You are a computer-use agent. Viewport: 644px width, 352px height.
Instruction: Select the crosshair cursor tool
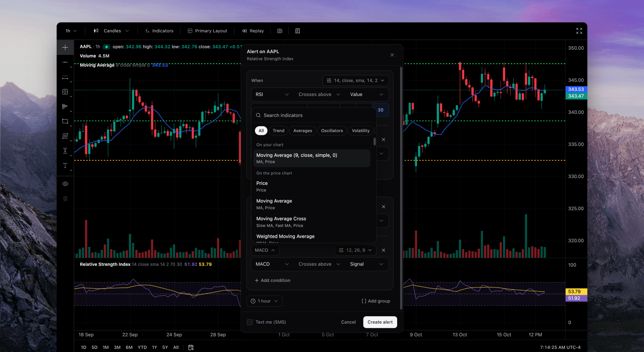(x=65, y=47)
